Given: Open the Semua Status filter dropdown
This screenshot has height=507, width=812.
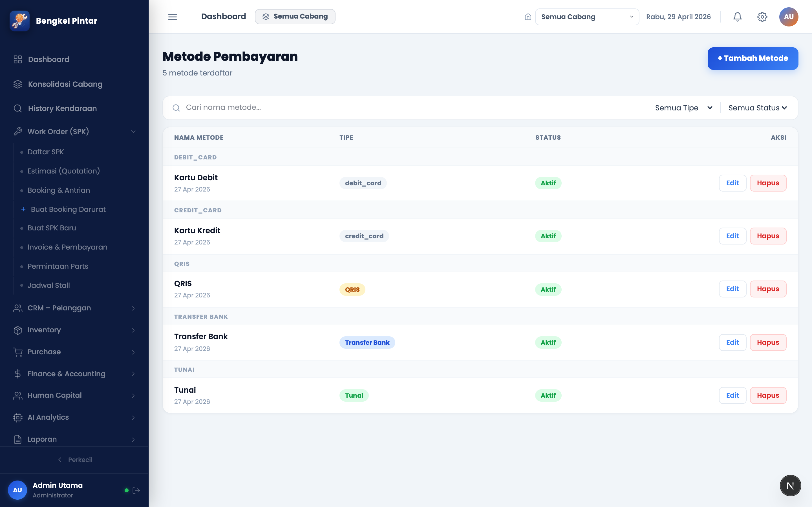Looking at the screenshot, I should tap(758, 108).
